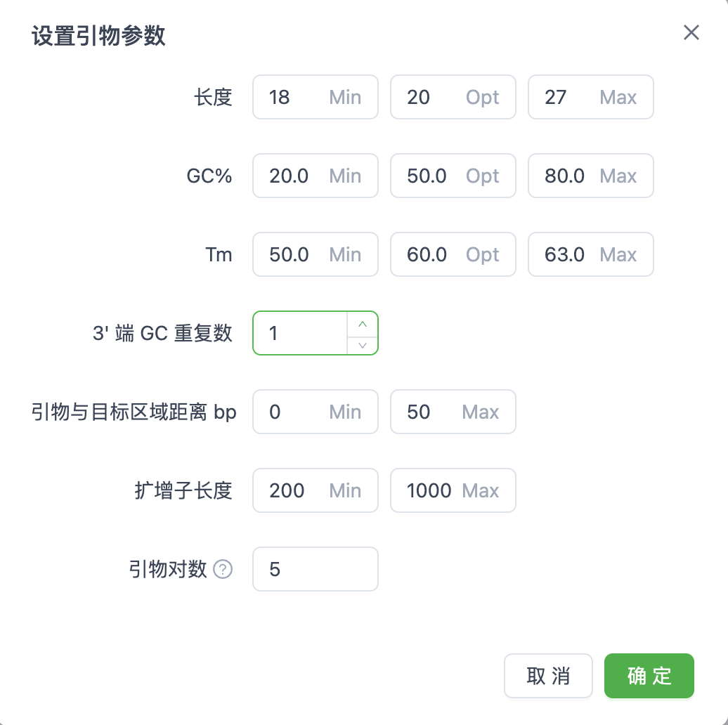728x725 pixels.
Task: Click the stepper up arrow for GC 重复数
Action: point(362,324)
